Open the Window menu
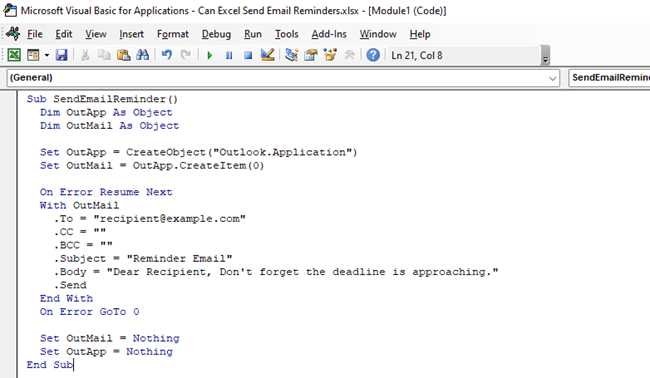 click(378, 34)
